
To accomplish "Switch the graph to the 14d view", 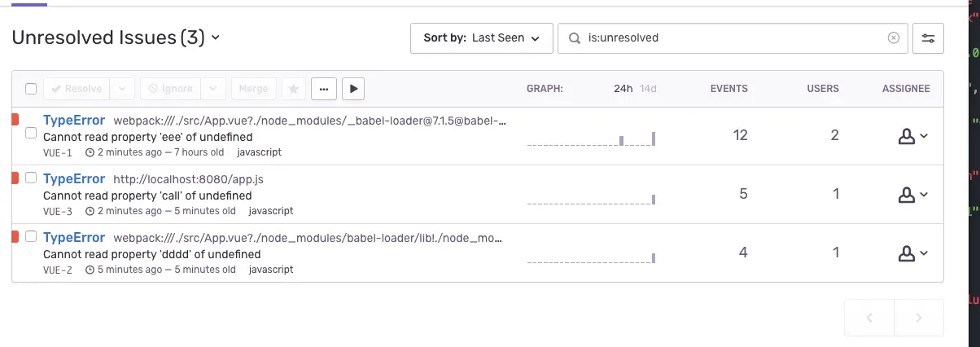I will (x=648, y=89).
